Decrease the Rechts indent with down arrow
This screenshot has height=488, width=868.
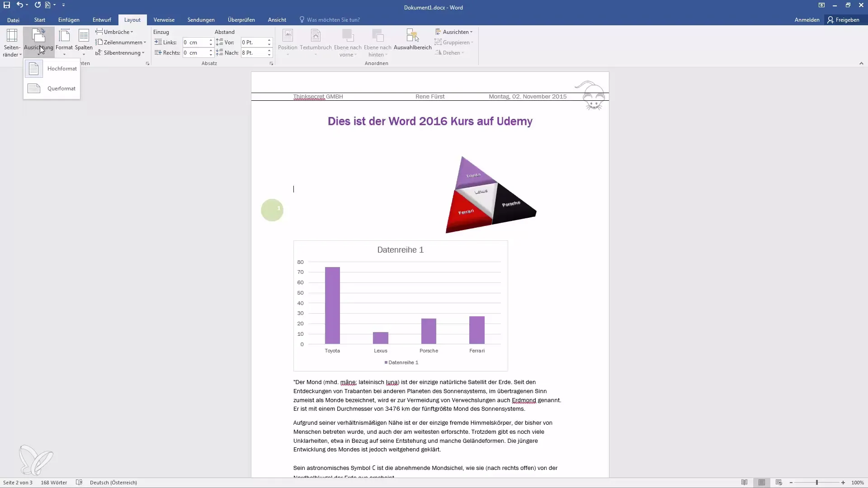coord(211,55)
